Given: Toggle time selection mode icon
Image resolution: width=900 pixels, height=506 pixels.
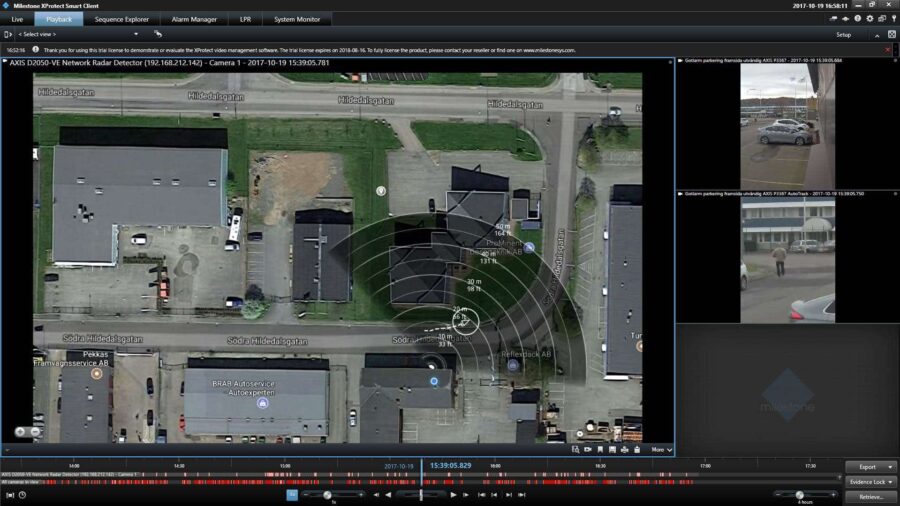Looking at the screenshot, I should click(10, 495).
